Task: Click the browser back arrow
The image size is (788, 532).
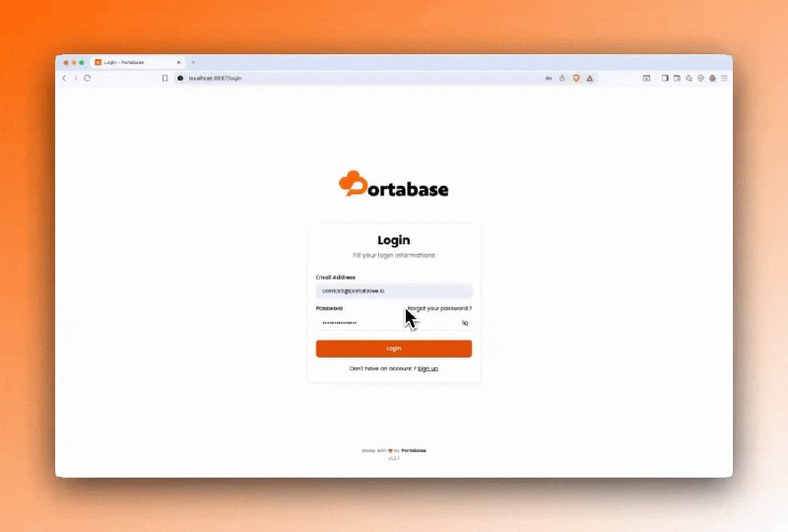Action: (x=64, y=78)
